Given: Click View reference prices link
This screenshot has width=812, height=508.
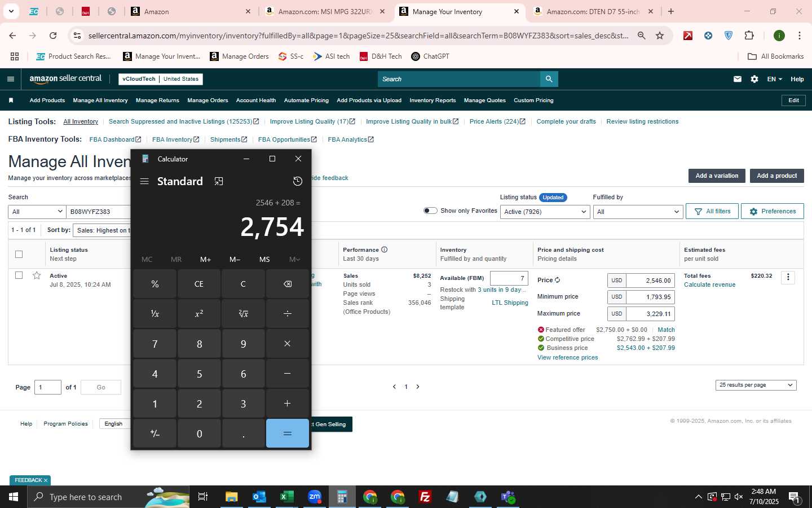Looking at the screenshot, I should click(567, 357).
